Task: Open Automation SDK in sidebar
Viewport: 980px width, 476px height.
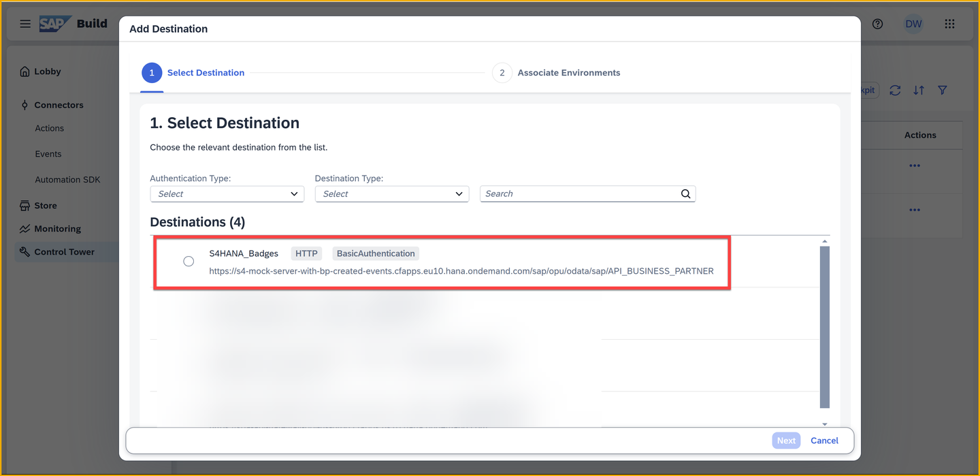Action: pos(67,180)
